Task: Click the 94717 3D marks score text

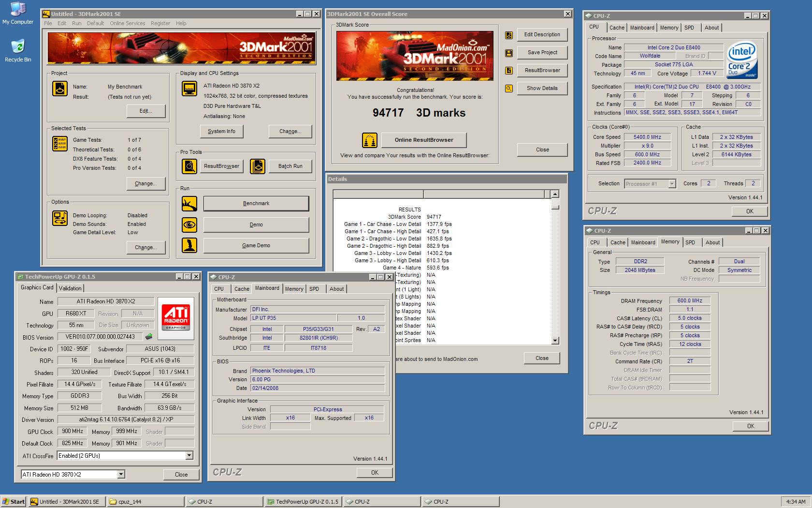Action: point(419,113)
